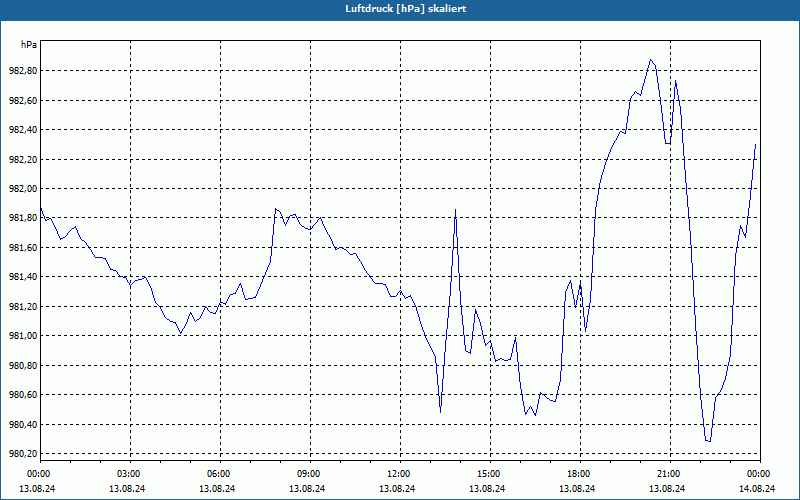The height and width of the screenshot is (500, 800).
Task: Click the 981,40 y-axis label
Action: click(x=23, y=277)
